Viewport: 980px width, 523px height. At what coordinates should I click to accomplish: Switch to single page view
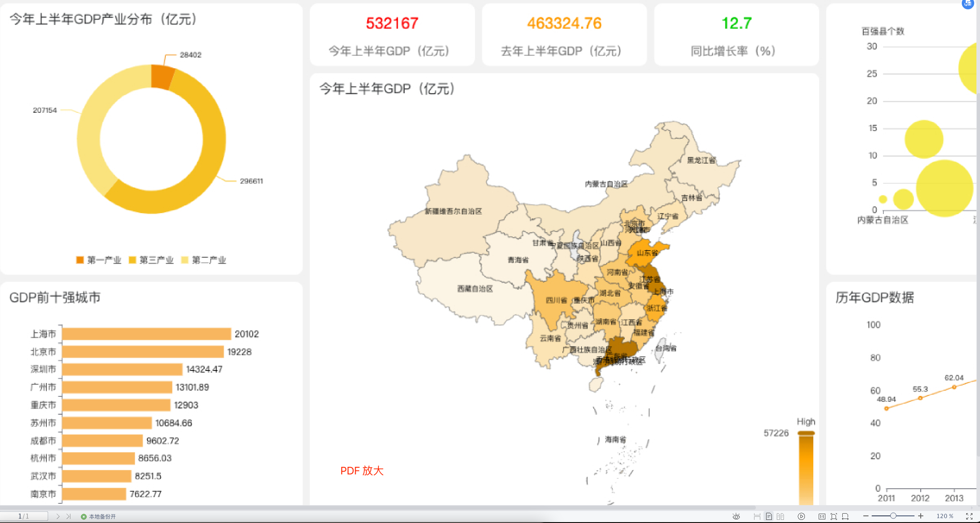[x=769, y=516]
